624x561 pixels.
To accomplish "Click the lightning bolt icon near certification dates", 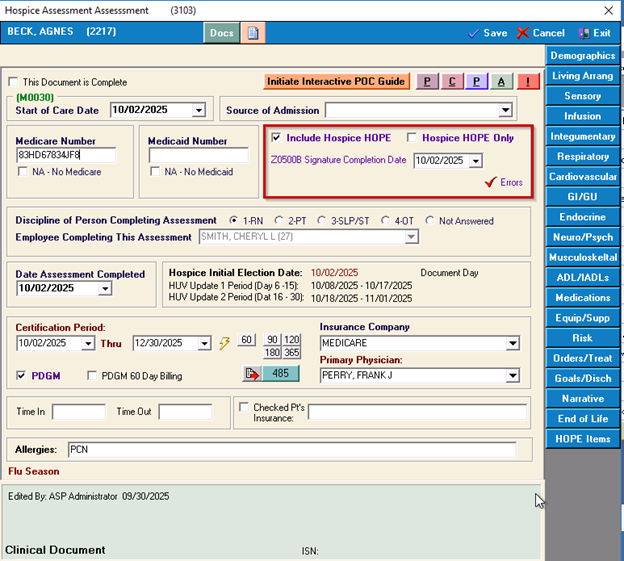I will coord(225,343).
